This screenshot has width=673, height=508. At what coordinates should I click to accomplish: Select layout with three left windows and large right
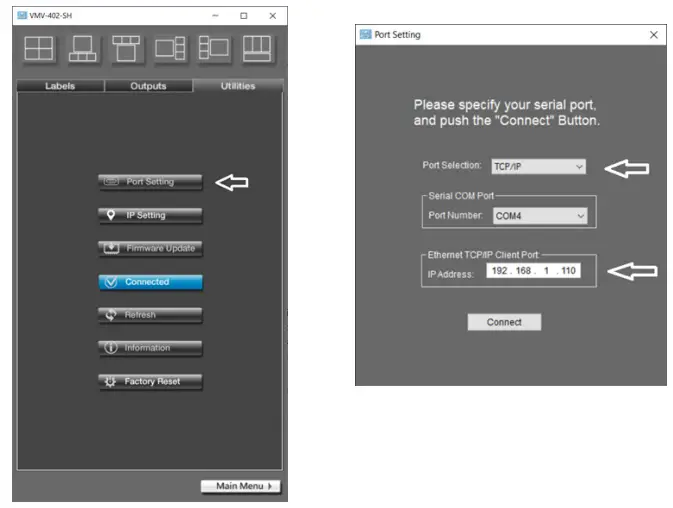pos(214,47)
